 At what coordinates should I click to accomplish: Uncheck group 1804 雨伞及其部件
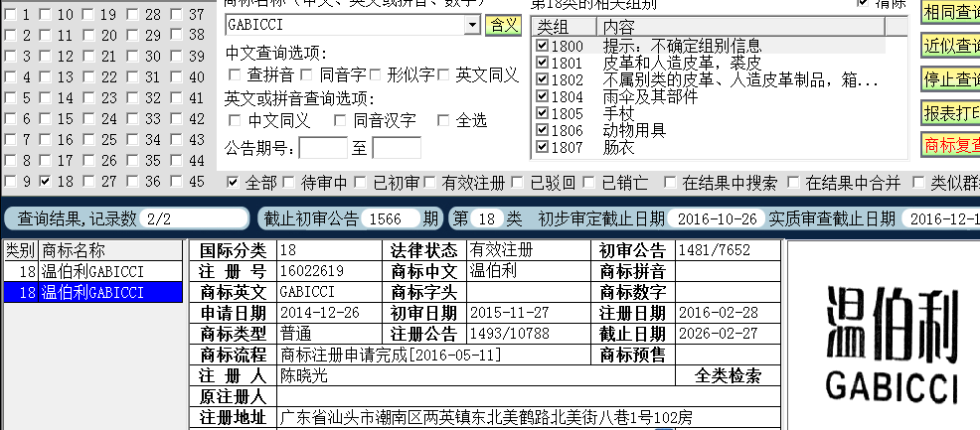(543, 96)
